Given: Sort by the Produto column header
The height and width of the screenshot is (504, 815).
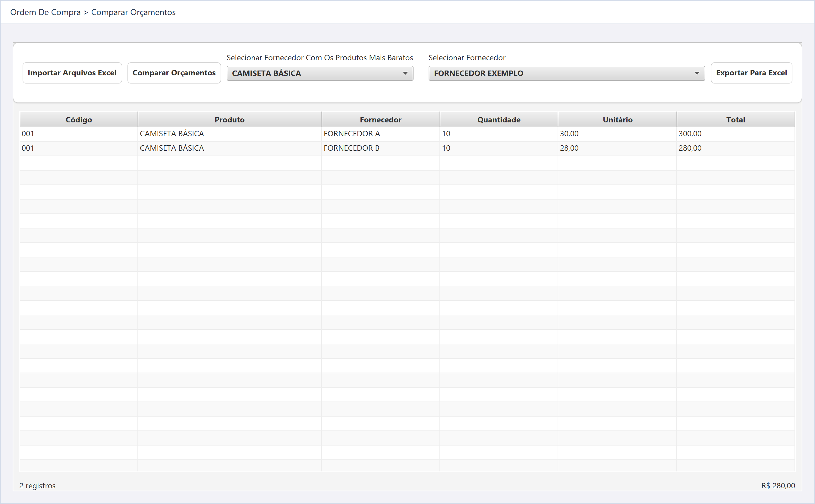Looking at the screenshot, I should click(x=230, y=119).
